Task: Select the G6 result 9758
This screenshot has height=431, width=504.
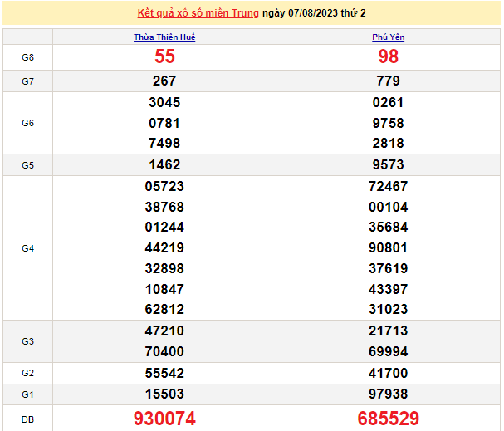Action: (388, 123)
